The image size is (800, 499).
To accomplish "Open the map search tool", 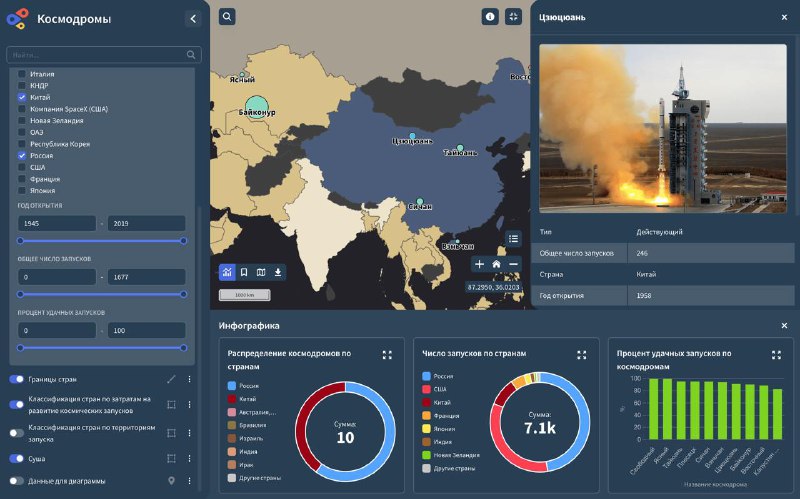I will 227,17.
